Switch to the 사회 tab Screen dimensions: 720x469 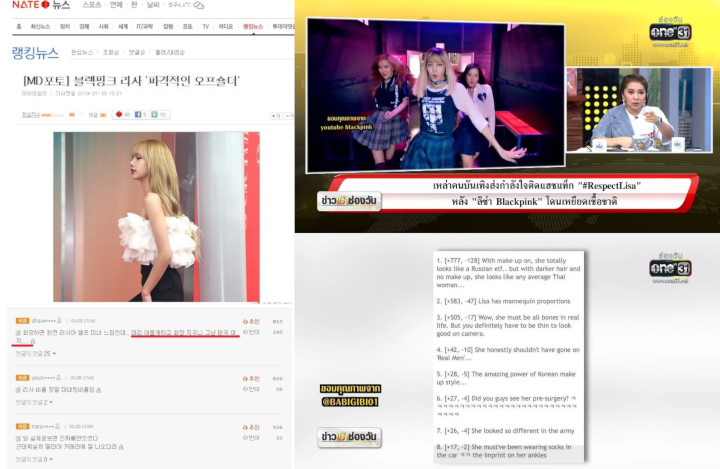coord(103,27)
